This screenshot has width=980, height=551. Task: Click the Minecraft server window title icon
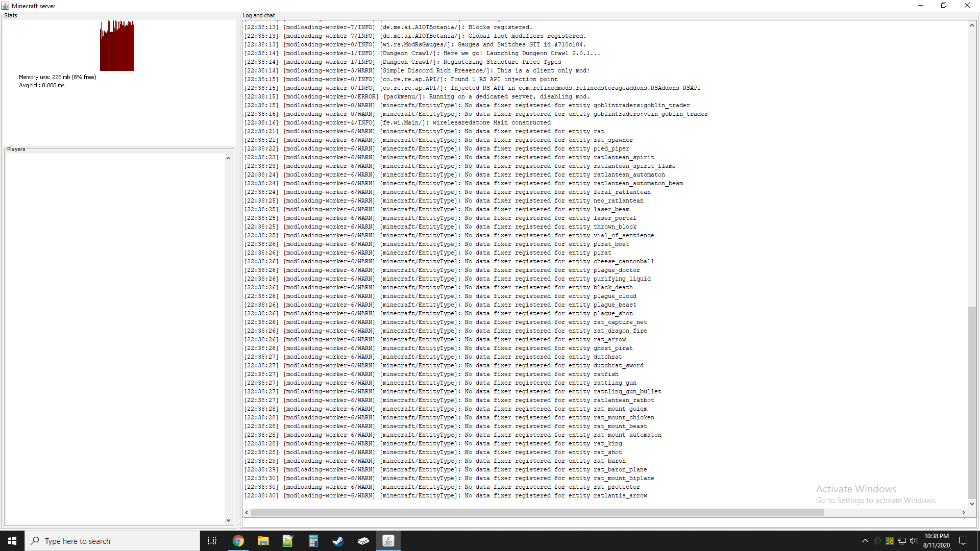pos(5,6)
